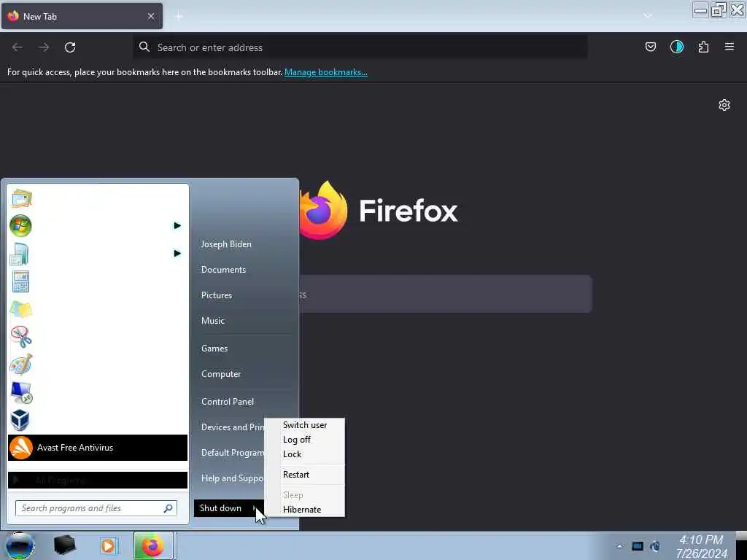Open Music from Start menu
This screenshot has width=747, height=560.
tap(213, 321)
